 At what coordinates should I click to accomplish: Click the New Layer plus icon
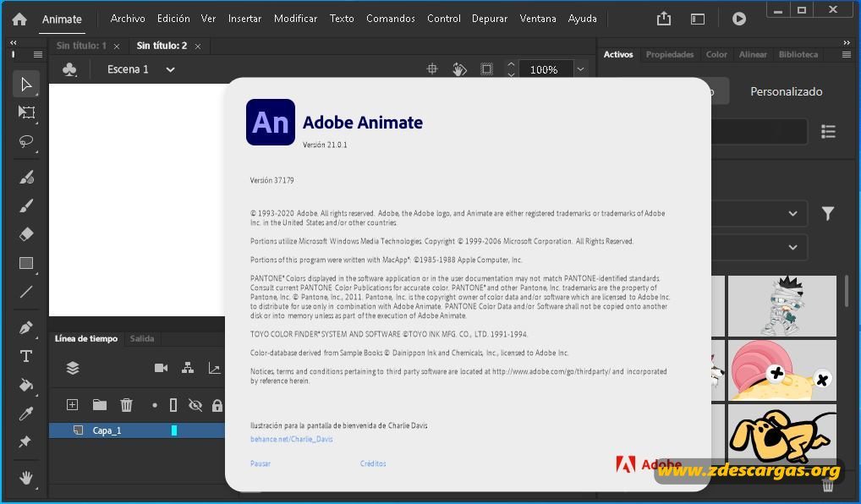(x=72, y=404)
